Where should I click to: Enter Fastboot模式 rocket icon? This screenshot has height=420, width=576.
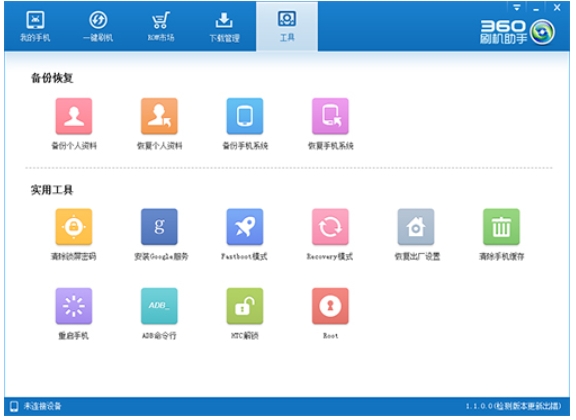[x=245, y=227]
